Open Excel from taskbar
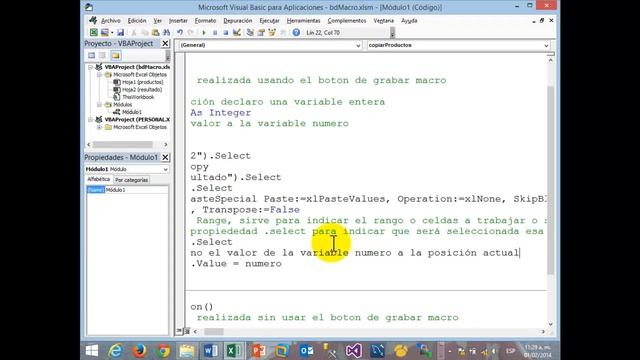The image size is (640, 360). click(234, 351)
